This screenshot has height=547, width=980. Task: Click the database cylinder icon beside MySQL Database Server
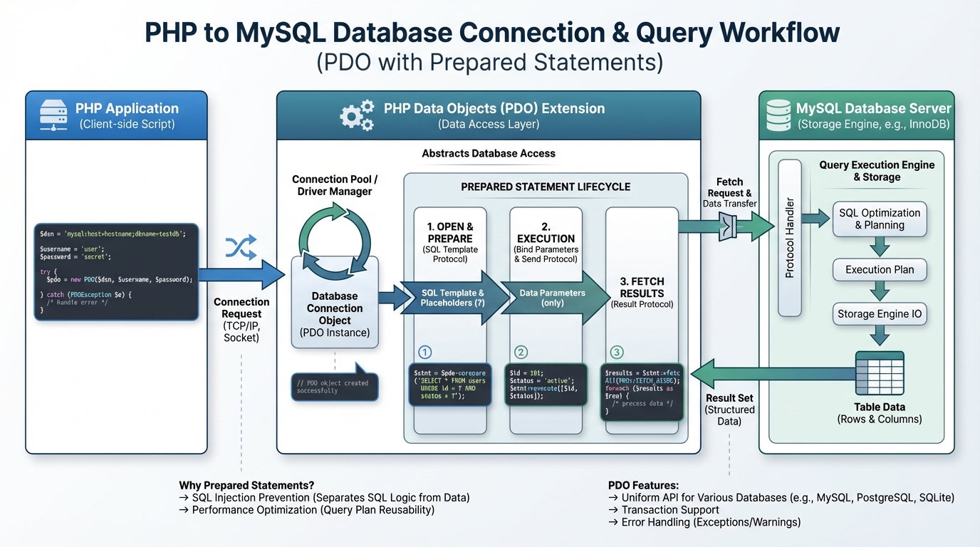(x=778, y=115)
